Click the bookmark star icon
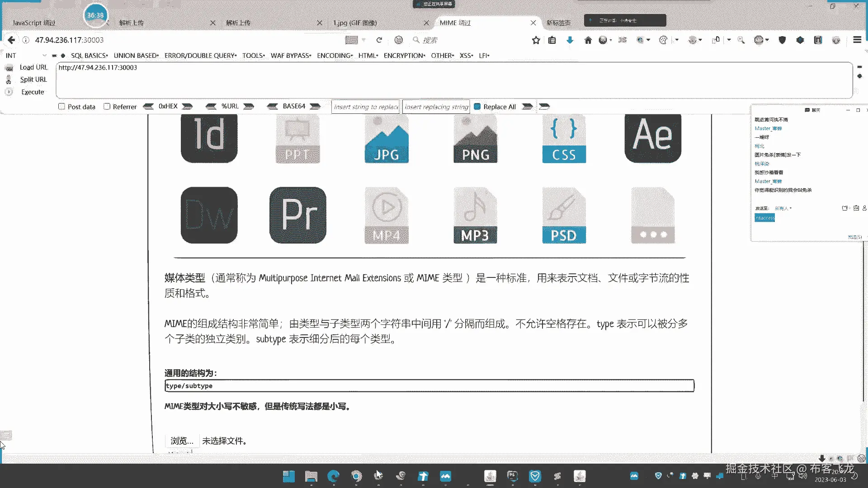The width and height of the screenshot is (868, 488). (x=536, y=40)
